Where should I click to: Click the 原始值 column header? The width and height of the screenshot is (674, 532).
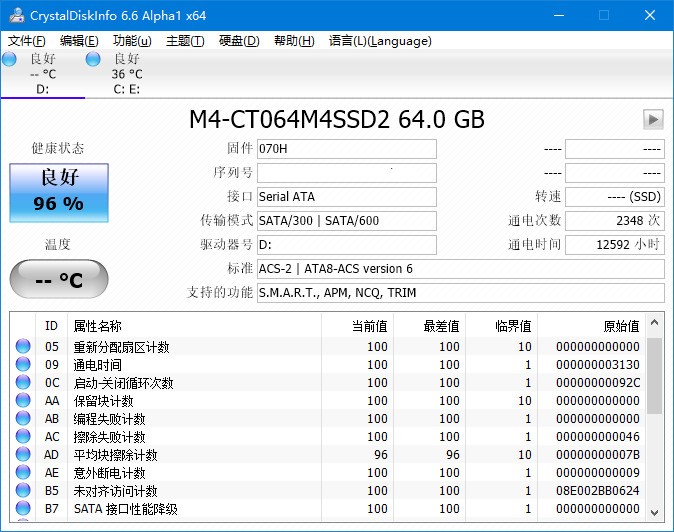(x=591, y=326)
